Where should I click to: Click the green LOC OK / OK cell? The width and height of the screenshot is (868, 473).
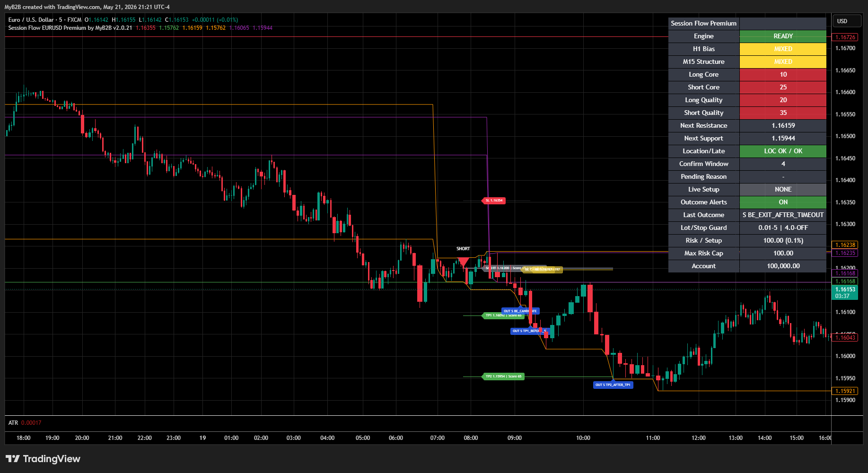783,151
